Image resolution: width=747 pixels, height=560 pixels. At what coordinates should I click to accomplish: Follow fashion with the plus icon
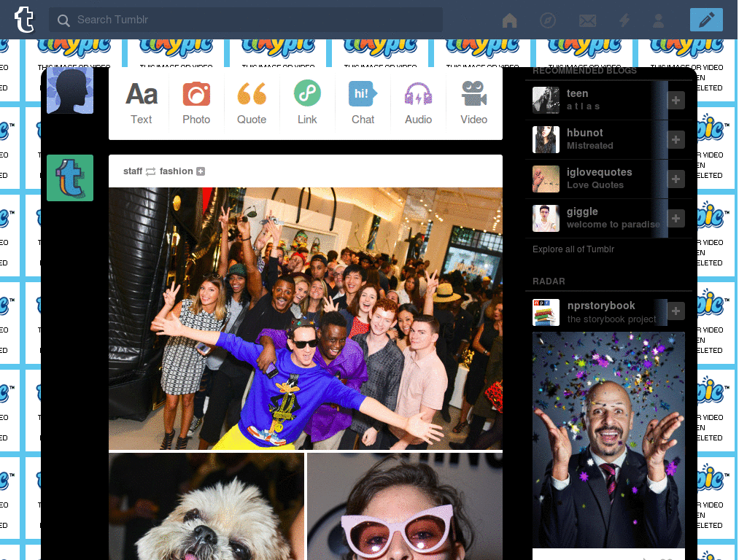point(201,171)
